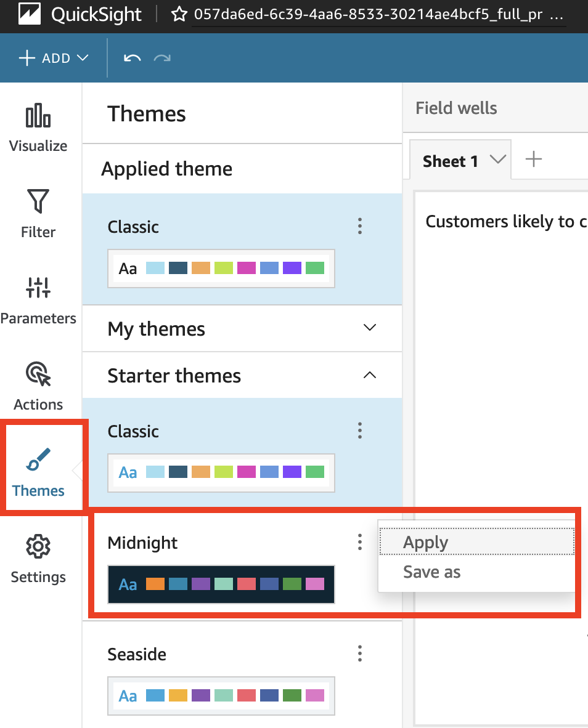Image resolution: width=588 pixels, height=728 pixels.
Task: Click the favorite star icon beside analysis name
Action: pyautogui.click(x=179, y=15)
